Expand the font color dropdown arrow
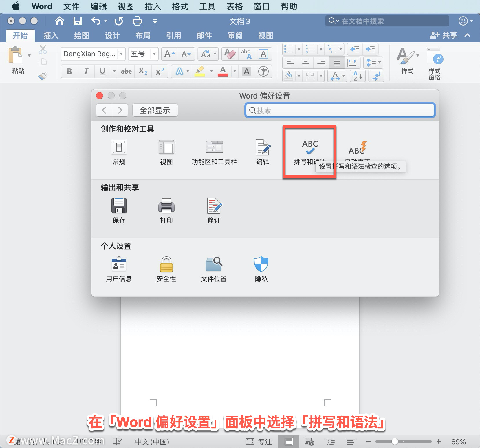Image resolution: width=480 pixels, height=448 pixels. point(235,71)
